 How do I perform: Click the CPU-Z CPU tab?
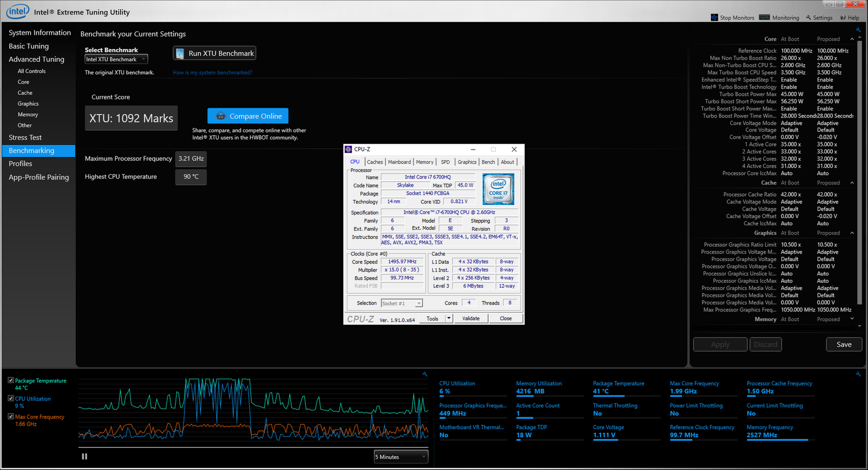[x=355, y=162]
